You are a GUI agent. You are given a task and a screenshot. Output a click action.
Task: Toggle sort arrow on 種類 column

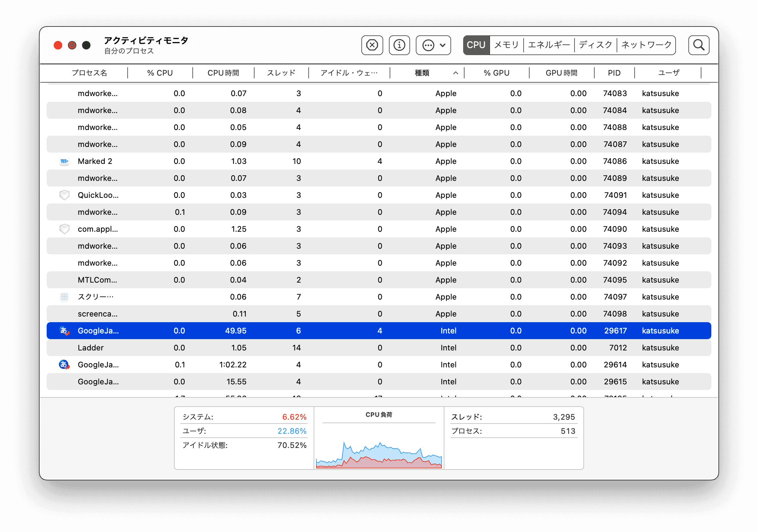pyautogui.click(x=455, y=73)
